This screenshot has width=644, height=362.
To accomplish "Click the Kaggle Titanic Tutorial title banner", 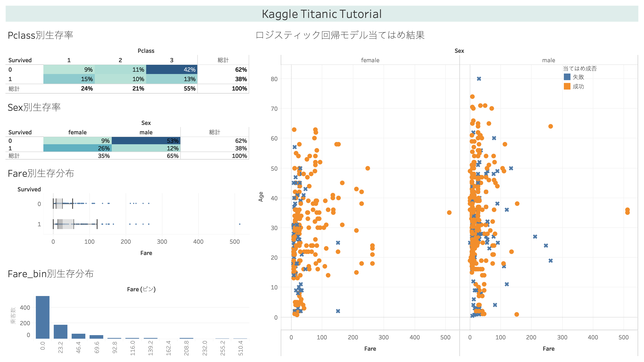I will [x=322, y=14].
